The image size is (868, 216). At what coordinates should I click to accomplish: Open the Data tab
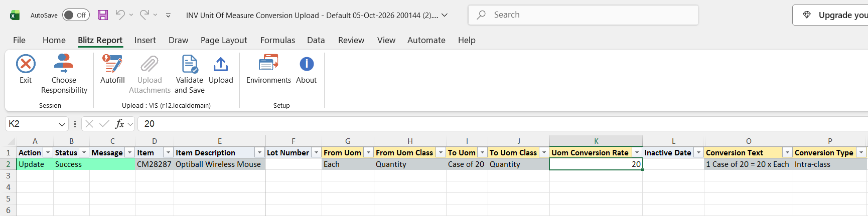point(316,40)
